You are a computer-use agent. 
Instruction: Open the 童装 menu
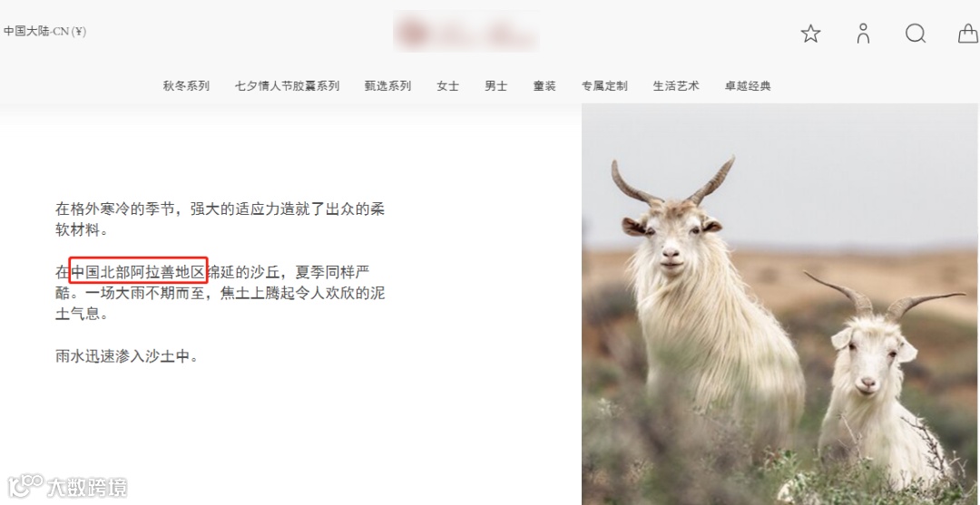[x=544, y=86]
